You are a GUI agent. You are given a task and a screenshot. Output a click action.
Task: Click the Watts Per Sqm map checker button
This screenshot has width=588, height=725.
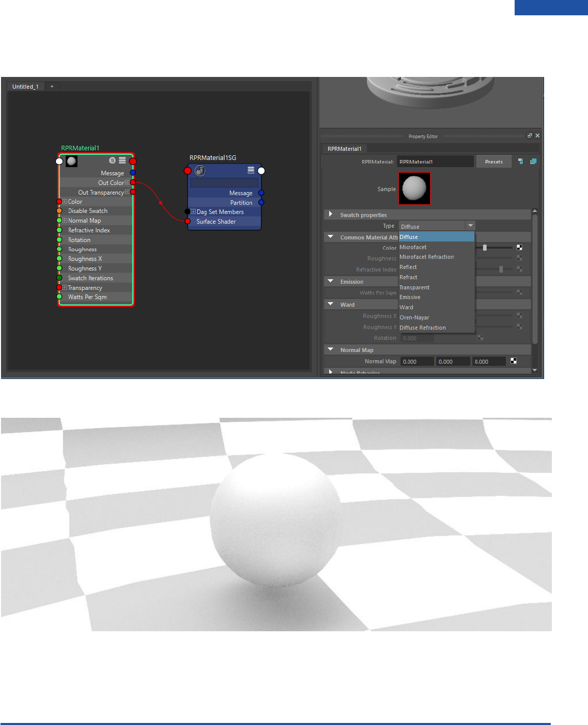point(519,292)
